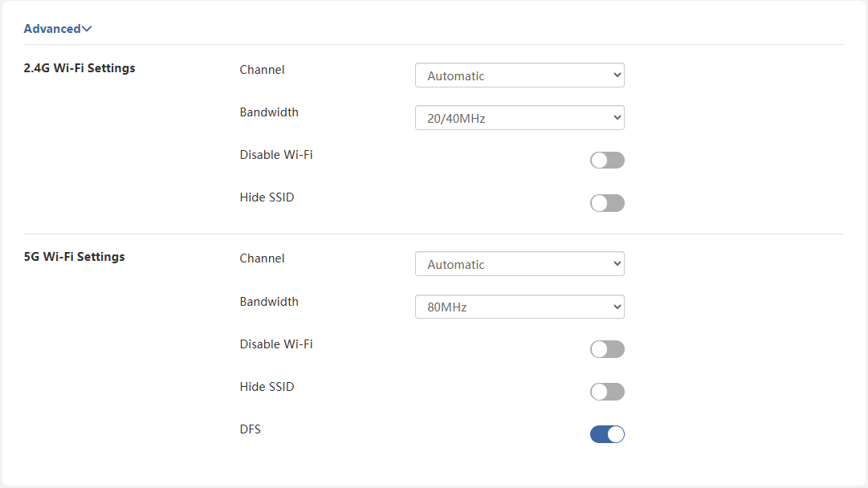
Task: Click the Bandwidth label under 2.4G
Action: [269, 112]
